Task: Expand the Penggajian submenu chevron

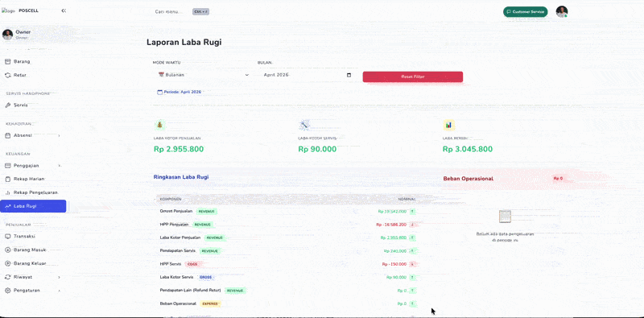Action: click(x=59, y=166)
